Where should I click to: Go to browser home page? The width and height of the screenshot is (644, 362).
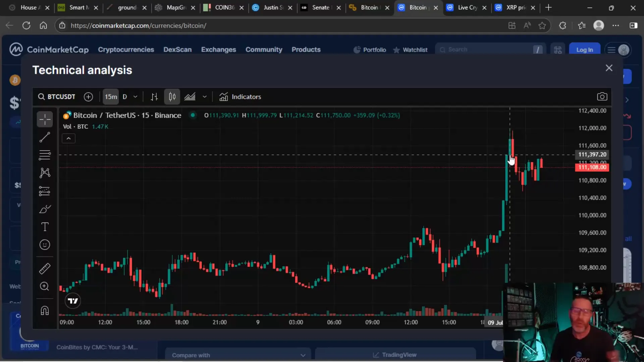click(x=43, y=25)
